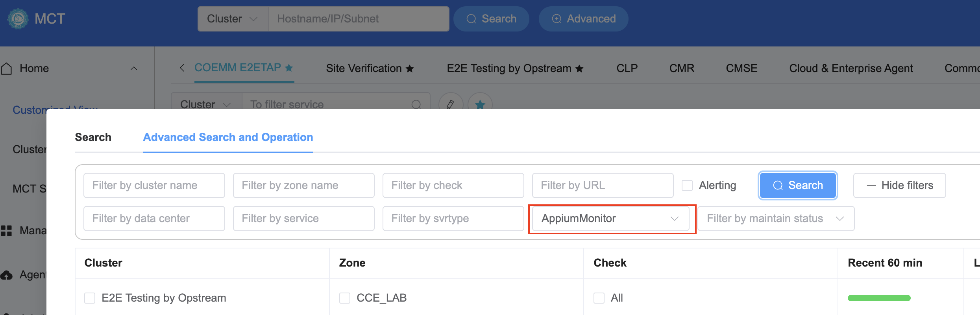Viewport: 980px width, 315px height.
Task: Click the Hide filters button
Action: (899, 185)
